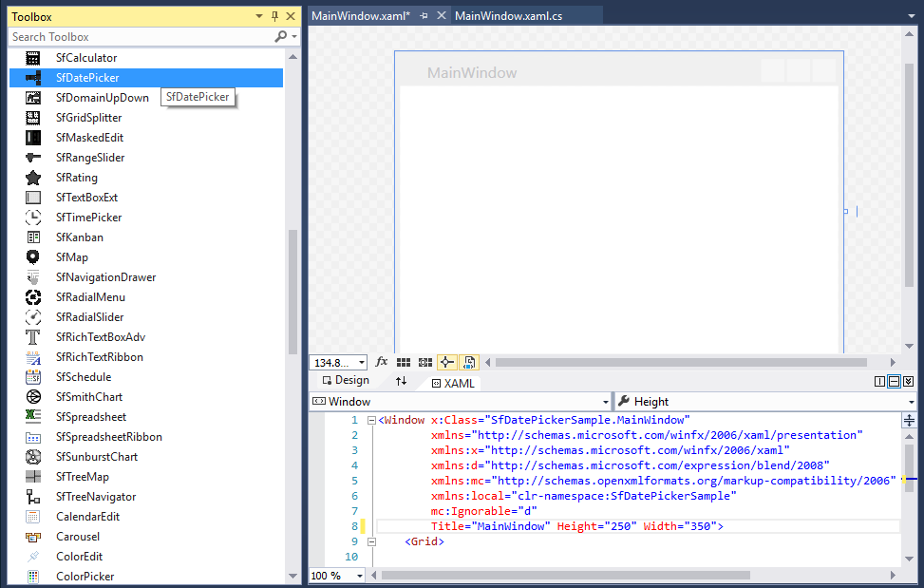Pin the Toolbox panel
Screen dimensions: 924x588
(274, 17)
